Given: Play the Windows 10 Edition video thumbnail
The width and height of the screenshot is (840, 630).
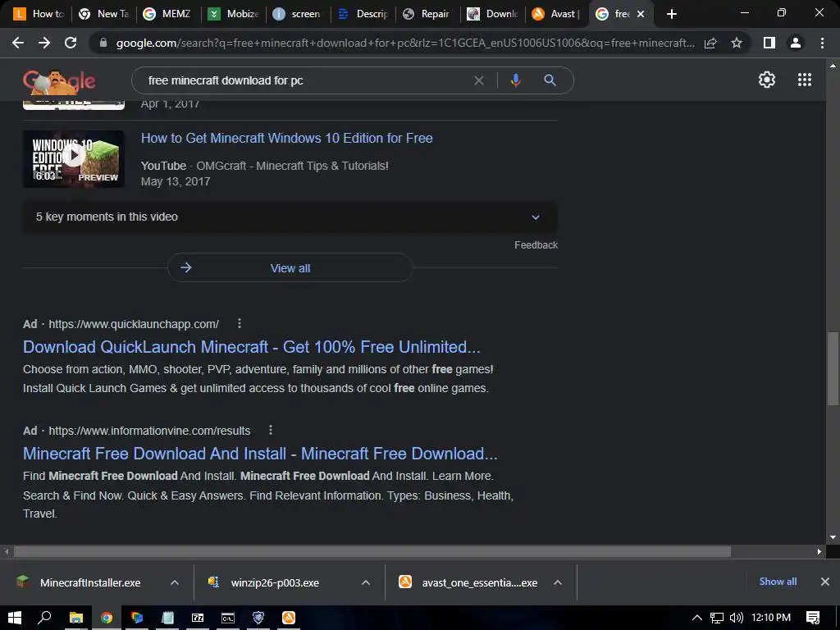Looking at the screenshot, I should tap(73, 158).
